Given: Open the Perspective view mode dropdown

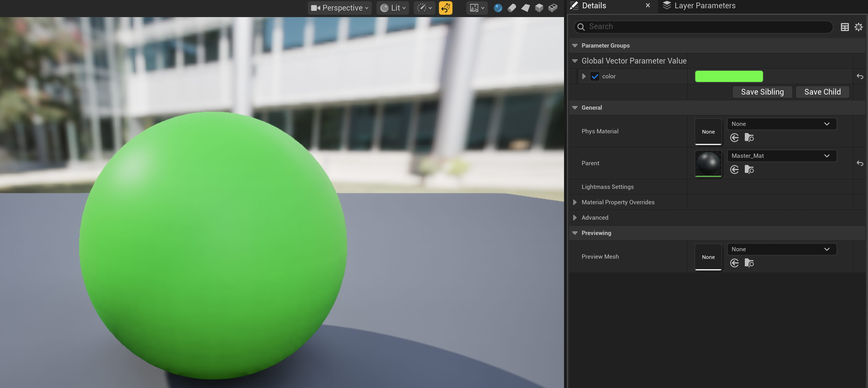Looking at the screenshot, I should [340, 8].
